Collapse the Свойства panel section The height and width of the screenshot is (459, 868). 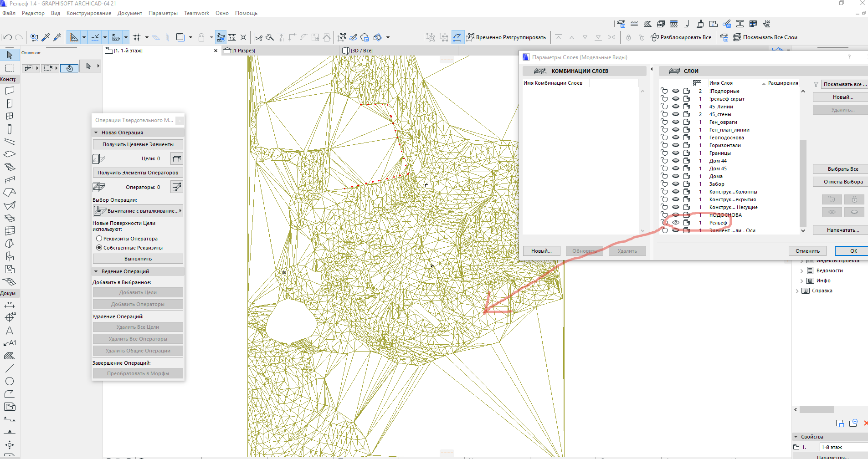tap(796, 437)
